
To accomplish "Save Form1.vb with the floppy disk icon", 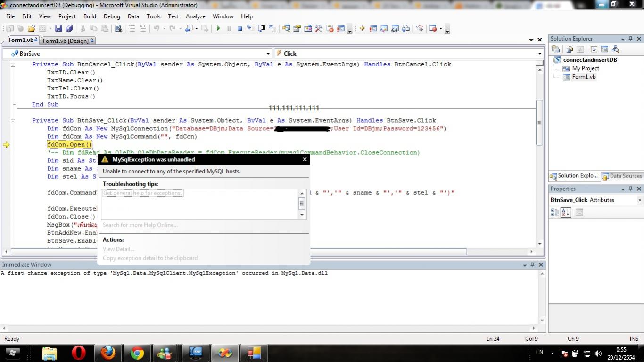I will point(58,28).
